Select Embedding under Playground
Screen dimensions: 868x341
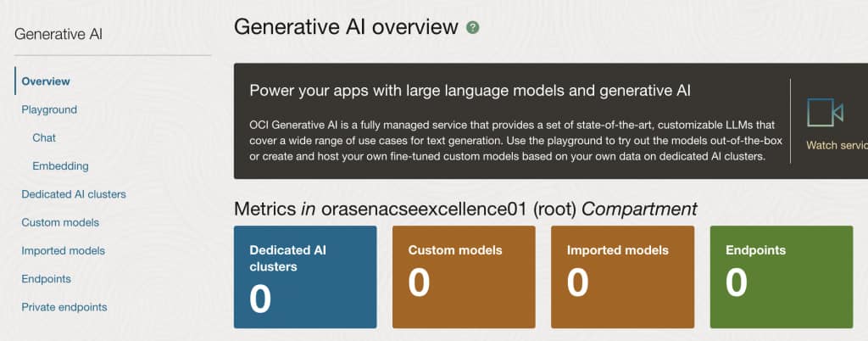point(60,166)
